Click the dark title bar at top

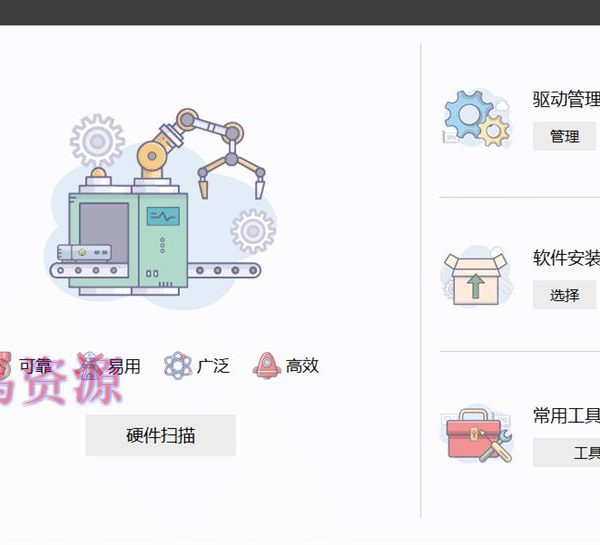[x=300, y=12]
